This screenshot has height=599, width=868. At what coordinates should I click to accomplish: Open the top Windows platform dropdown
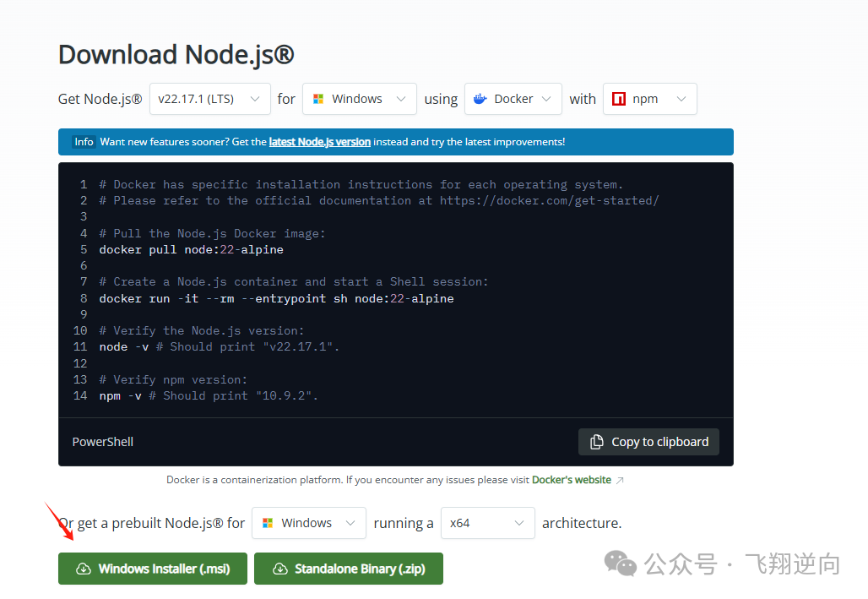pos(359,99)
